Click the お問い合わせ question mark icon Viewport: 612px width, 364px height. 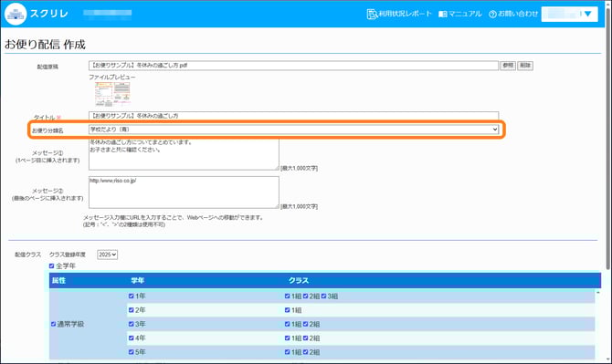492,14
